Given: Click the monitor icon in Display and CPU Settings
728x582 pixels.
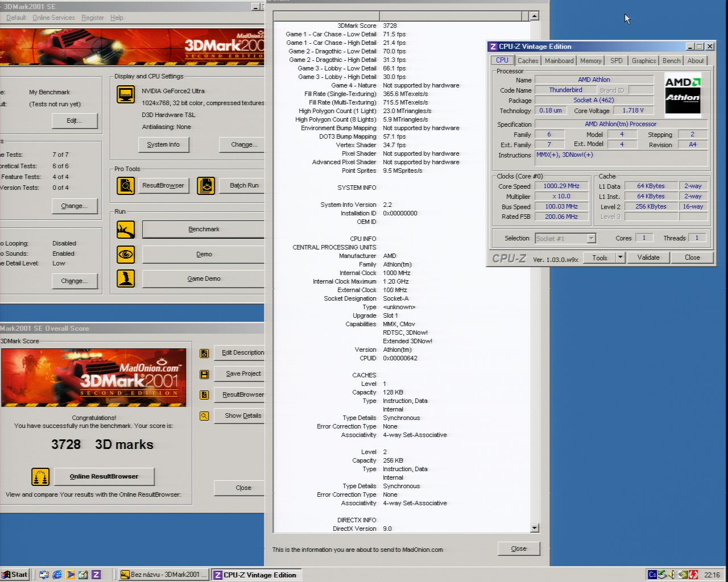Looking at the screenshot, I should pyautogui.click(x=126, y=94).
